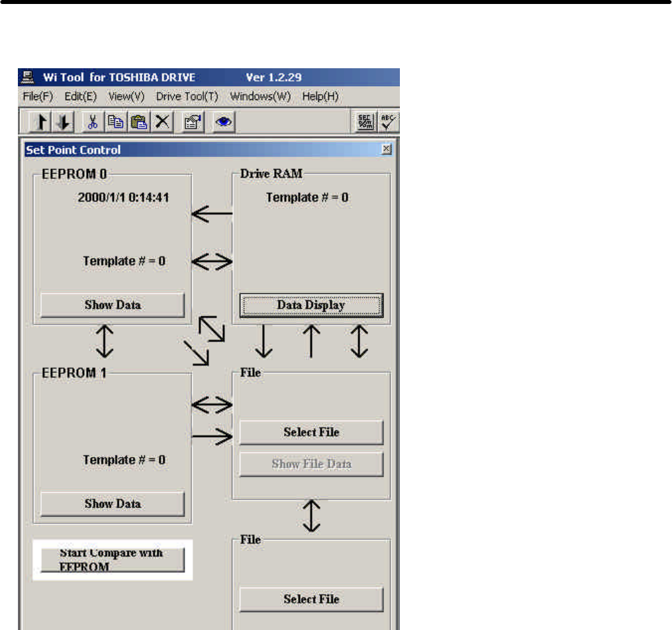Click the diagonal double-headed arrow below EEPROM 0
The height and width of the screenshot is (630, 672).
(x=212, y=329)
